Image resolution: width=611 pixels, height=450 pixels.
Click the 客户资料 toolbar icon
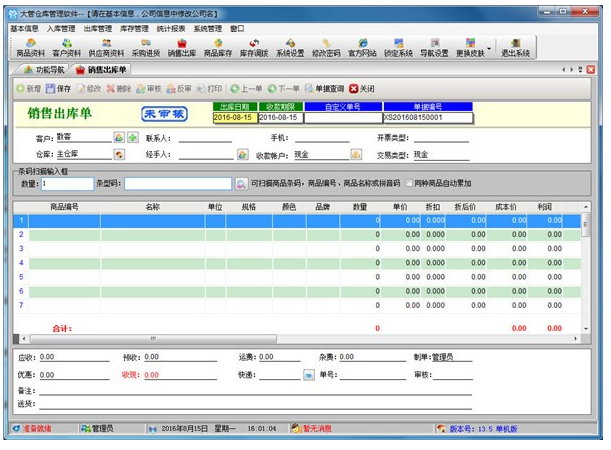click(x=67, y=48)
